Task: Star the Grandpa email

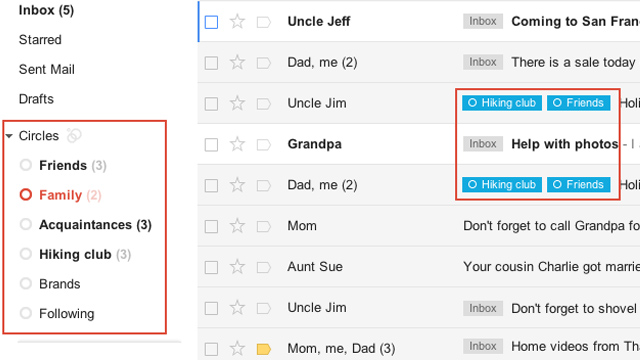Action: (x=237, y=144)
